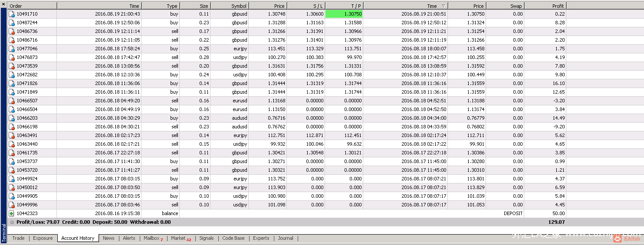Click the sell order icon for 10466507

(x=12, y=101)
